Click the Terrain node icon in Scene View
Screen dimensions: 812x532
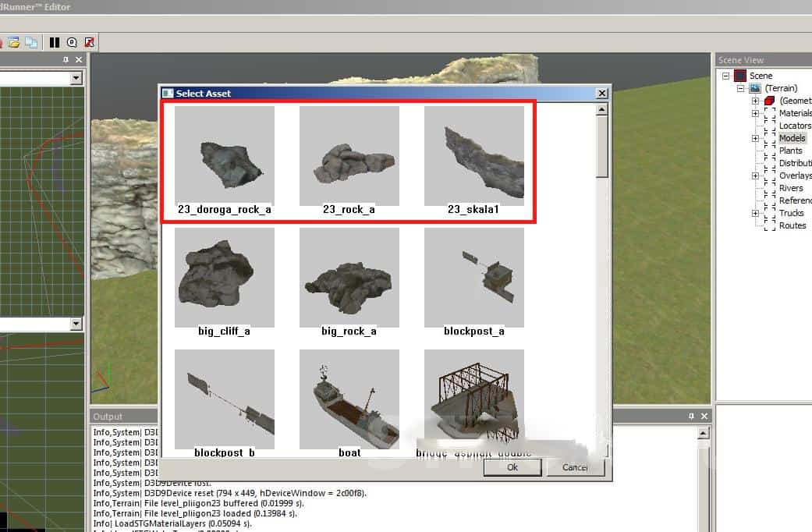point(754,88)
